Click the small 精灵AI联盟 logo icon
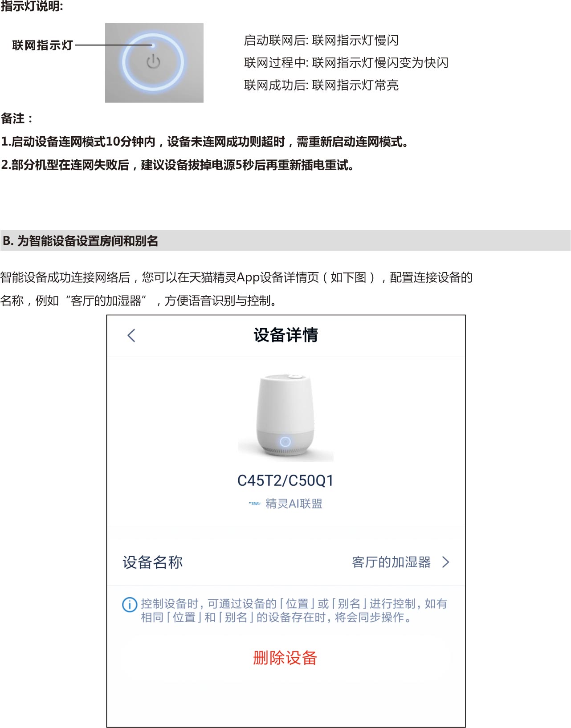 click(255, 504)
